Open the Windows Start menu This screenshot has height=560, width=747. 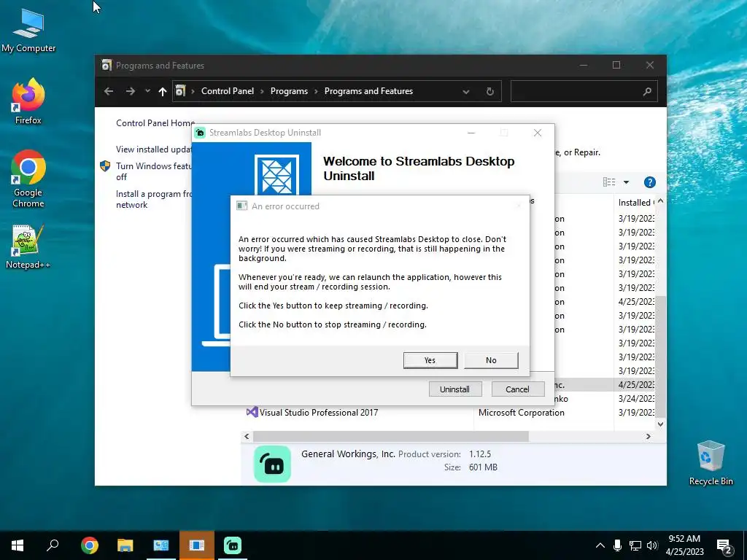point(18,545)
